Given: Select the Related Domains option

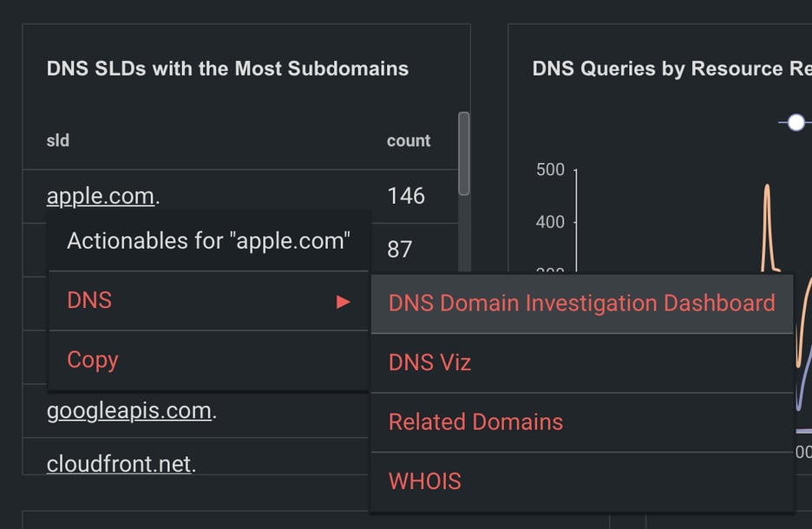Looking at the screenshot, I should [x=475, y=421].
